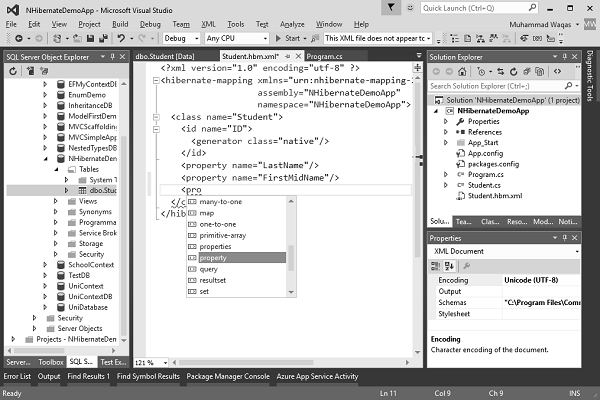Open the Debug configuration dropdown

pyautogui.click(x=197, y=38)
